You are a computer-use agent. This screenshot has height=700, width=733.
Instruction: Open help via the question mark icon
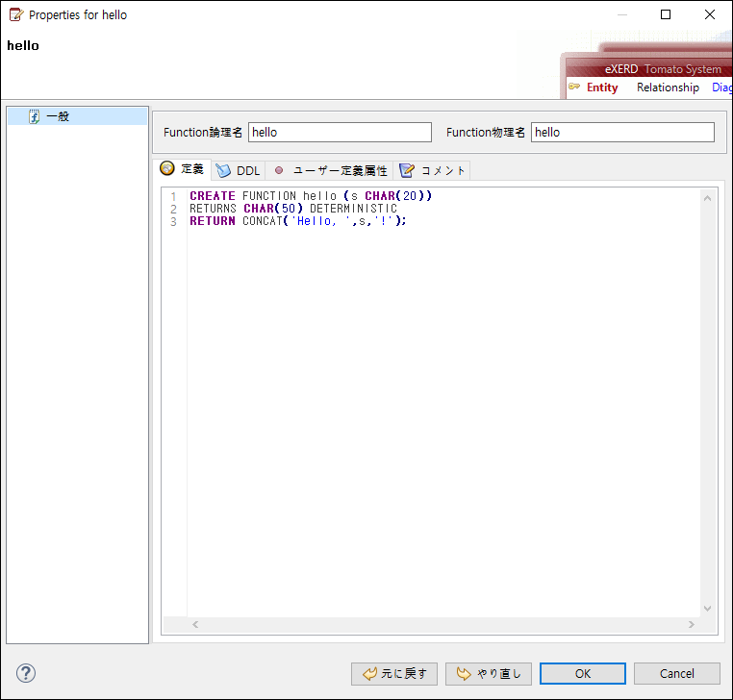click(26, 673)
